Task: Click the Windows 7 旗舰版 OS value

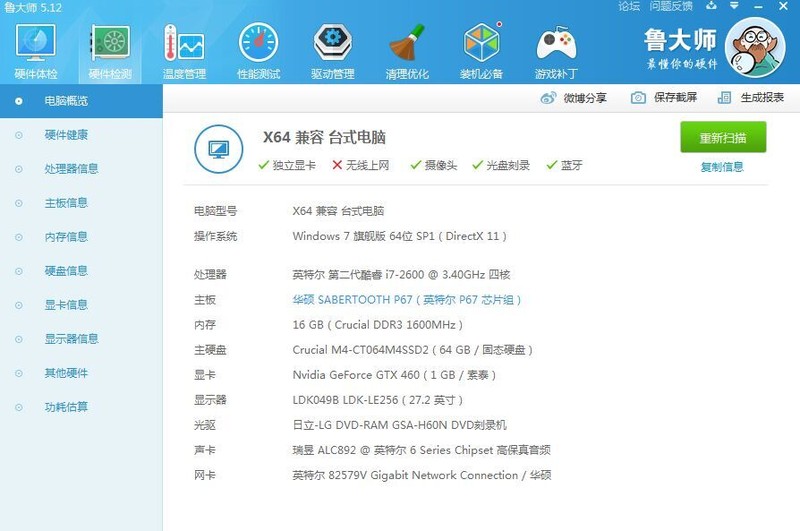Action: [x=399, y=236]
